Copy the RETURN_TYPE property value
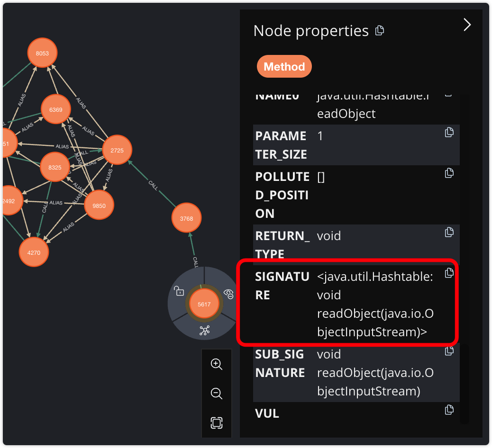492x448 pixels. (449, 233)
